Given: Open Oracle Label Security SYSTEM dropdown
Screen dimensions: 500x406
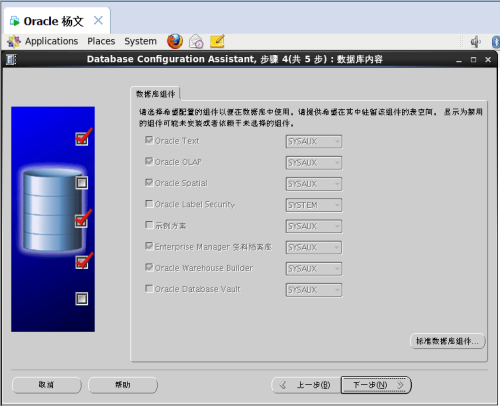Looking at the screenshot, I should tap(314, 205).
